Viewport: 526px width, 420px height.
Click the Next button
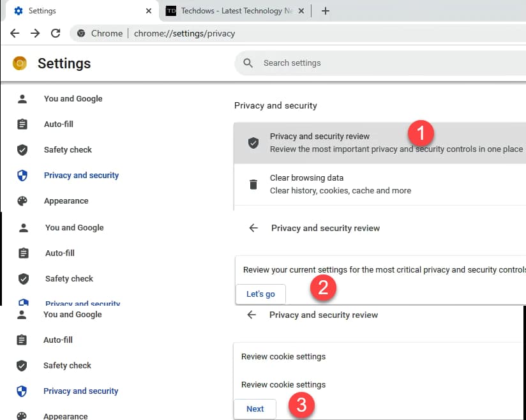click(x=255, y=409)
